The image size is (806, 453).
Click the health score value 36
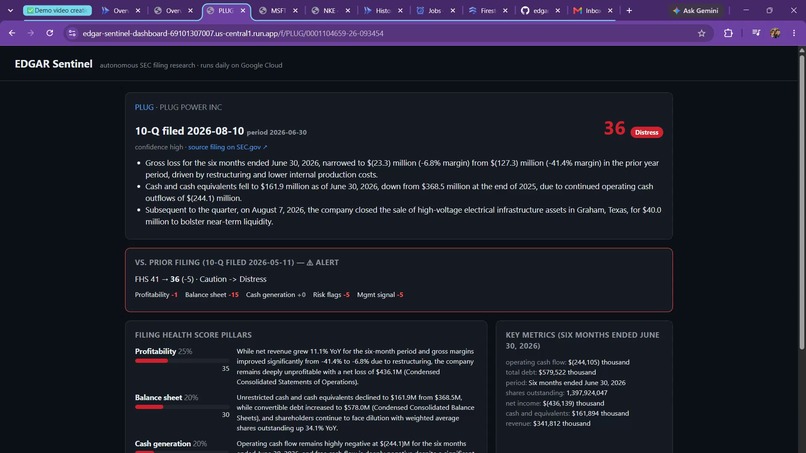coord(614,128)
